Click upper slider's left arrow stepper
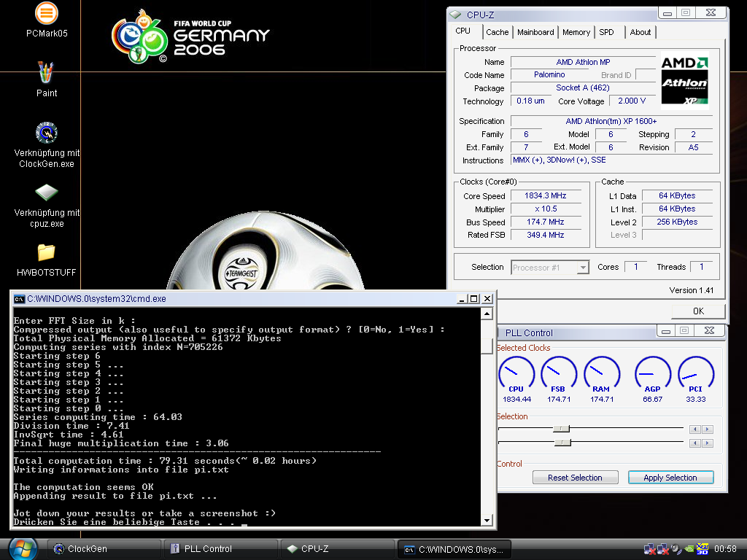This screenshot has width=747, height=560. [x=695, y=429]
